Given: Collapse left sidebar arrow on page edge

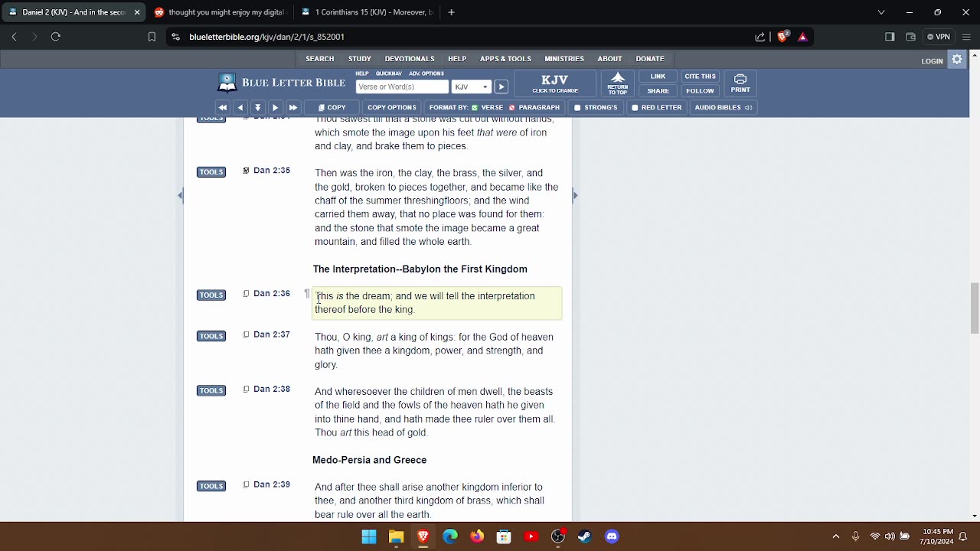Looking at the screenshot, I should (180, 196).
